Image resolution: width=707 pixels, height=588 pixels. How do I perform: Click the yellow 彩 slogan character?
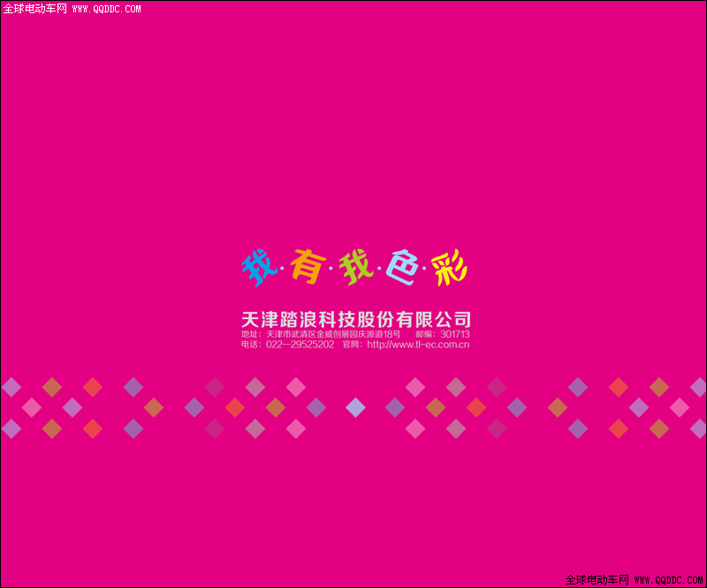tap(449, 268)
